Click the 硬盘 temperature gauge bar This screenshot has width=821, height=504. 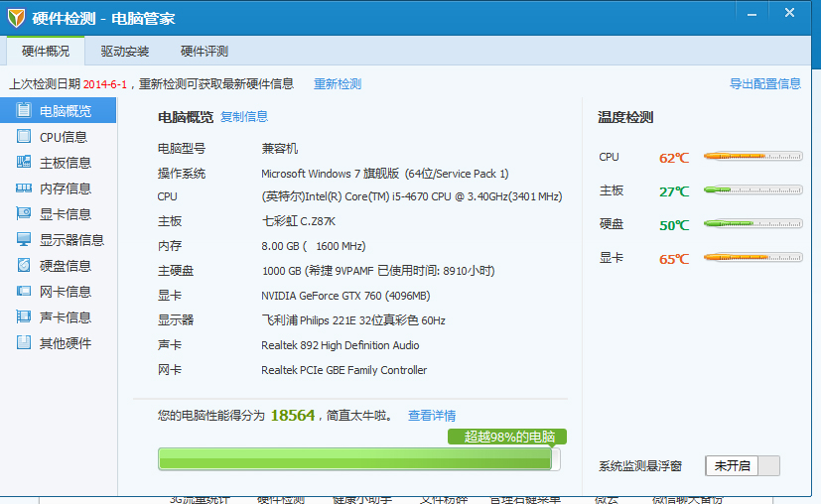(x=753, y=223)
